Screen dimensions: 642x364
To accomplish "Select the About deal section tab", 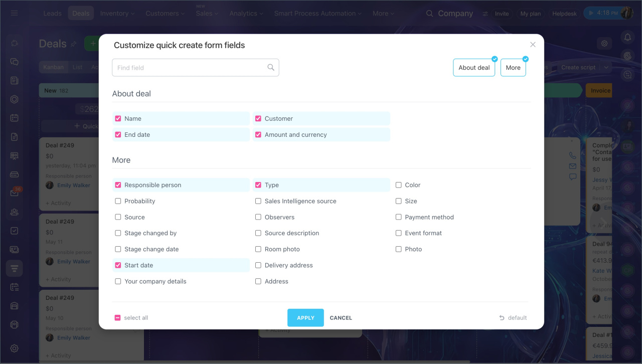I will coord(474,68).
